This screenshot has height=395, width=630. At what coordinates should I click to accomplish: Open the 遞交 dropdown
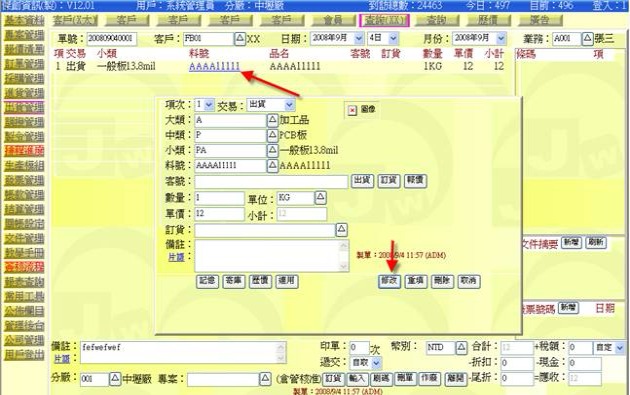pos(376,363)
